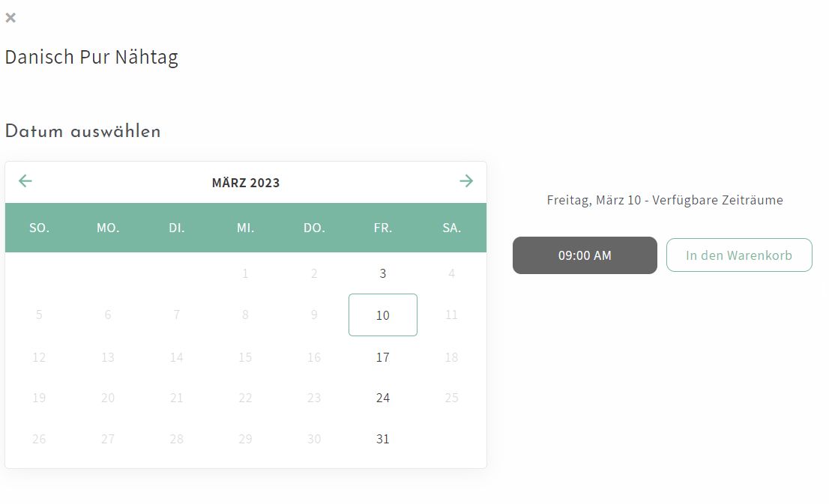829x504 pixels.
Task: Click disabled date 11 in calendar
Action: (451, 315)
